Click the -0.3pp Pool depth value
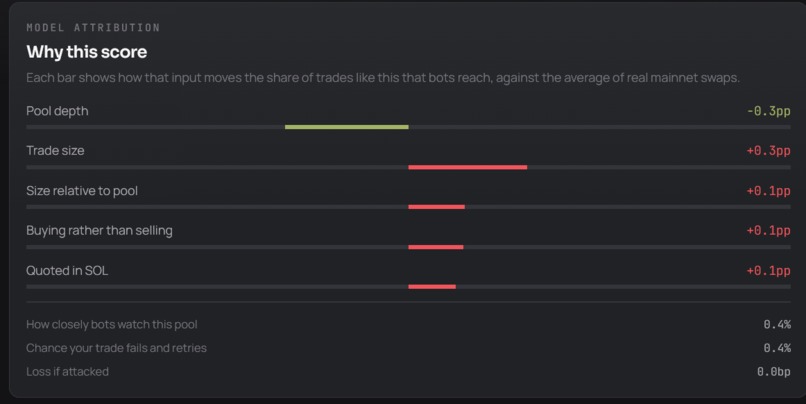806x404 pixels. [x=768, y=111]
